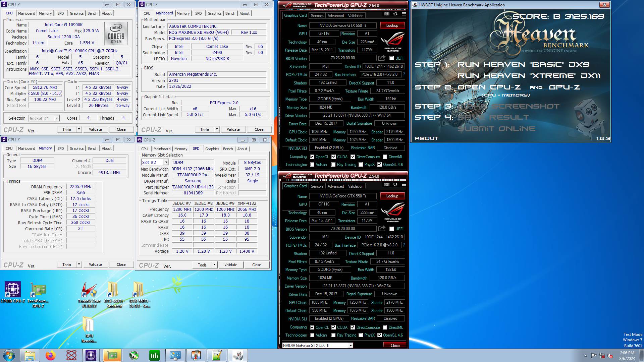Screen dimensions: 644x362
Task: Open Windows Explorer from the taskbar
Action: click(x=30, y=355)
